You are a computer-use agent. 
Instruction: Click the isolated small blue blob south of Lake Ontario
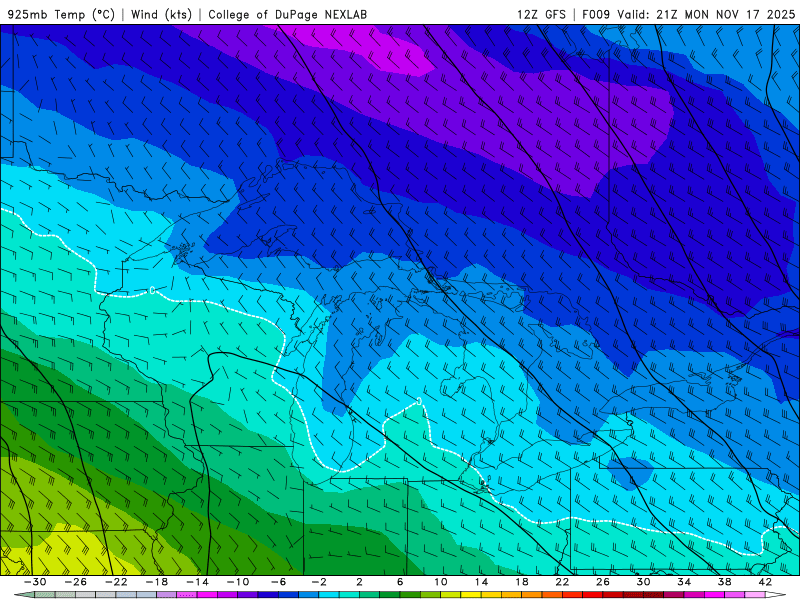point(631,473)
